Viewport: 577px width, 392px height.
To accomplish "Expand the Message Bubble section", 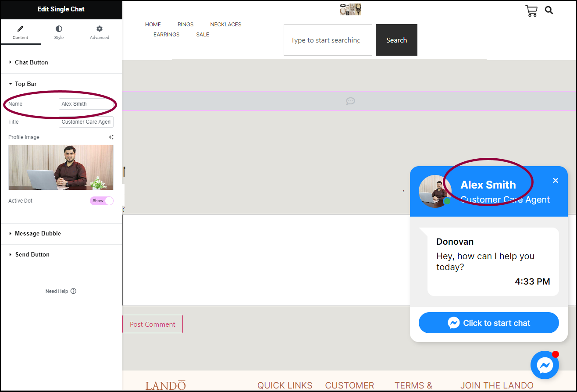I will 39,233.
